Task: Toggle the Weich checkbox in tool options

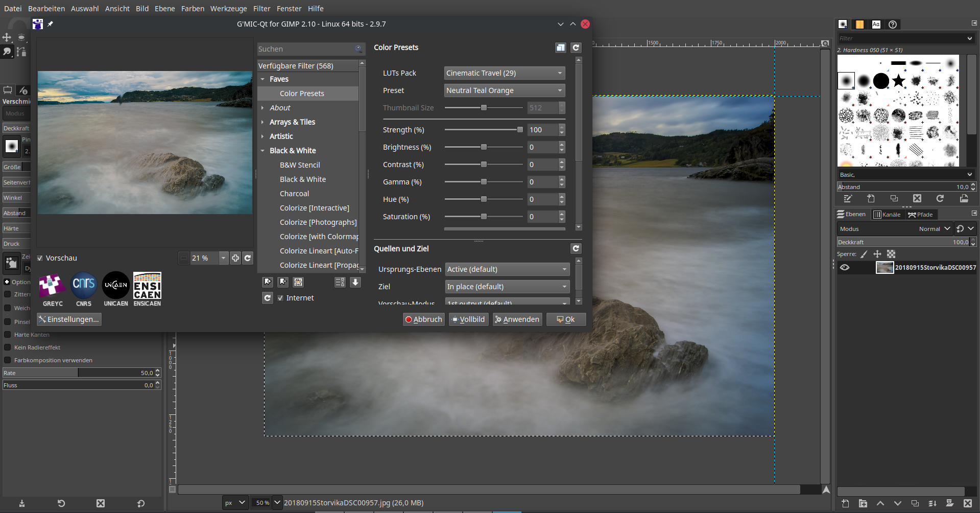Action: point(8,308)
